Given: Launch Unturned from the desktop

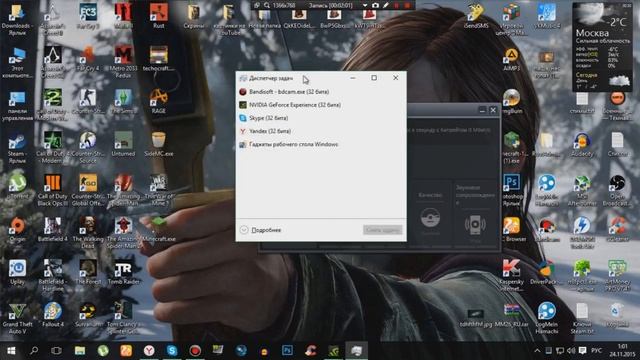Looking at the screenshot, I should (x=123, y=144).
